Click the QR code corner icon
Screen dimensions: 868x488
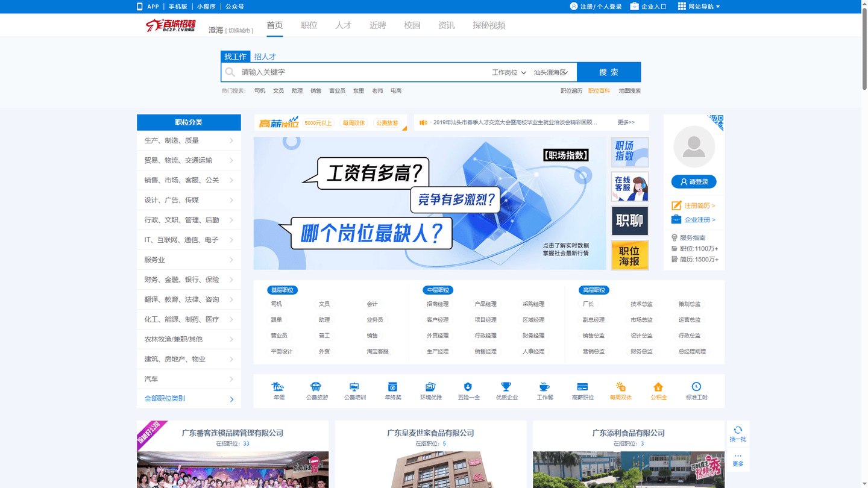click(x=715, y=122)
